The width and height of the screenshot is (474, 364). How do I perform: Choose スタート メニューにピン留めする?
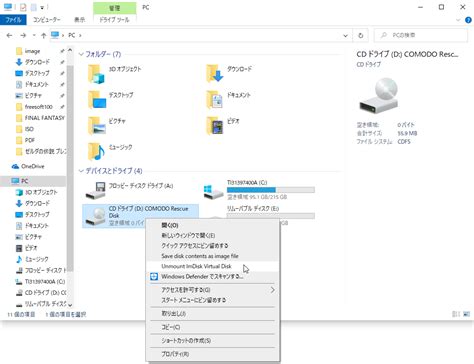click(x=213, y=300)
